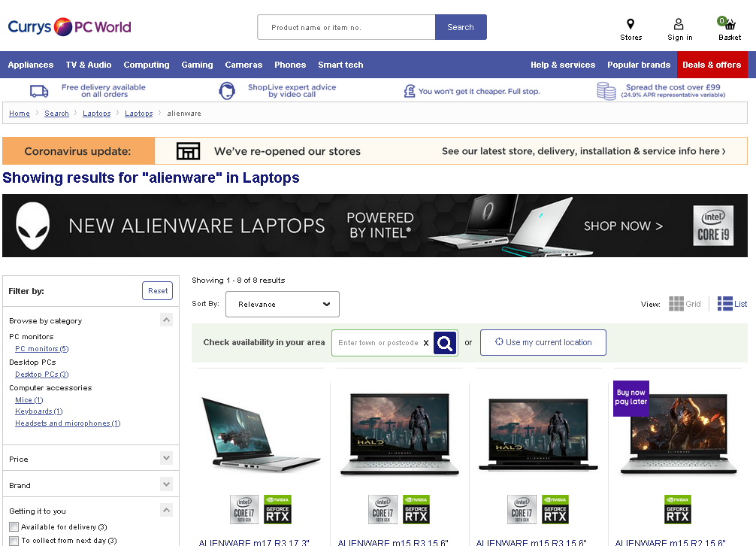Screen dimensions: 756x546
Task: Click the postcode search magnifier button
Action: pyautogui.click(x=445, y=343)
